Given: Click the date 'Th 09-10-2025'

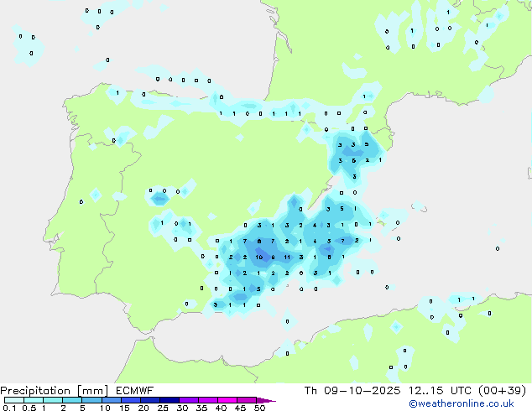Looking at the screenshot, I should pos(352,391).
